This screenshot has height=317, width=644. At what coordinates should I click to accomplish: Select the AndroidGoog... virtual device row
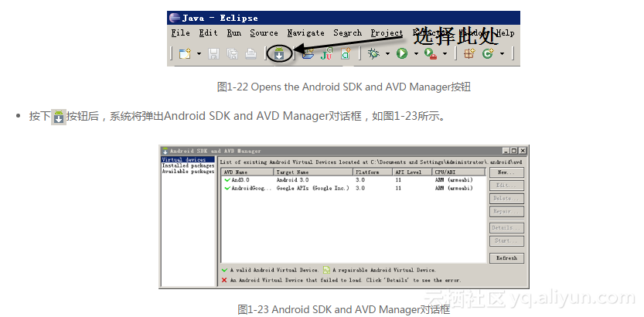pyautogui.click(x=353, y=188)
